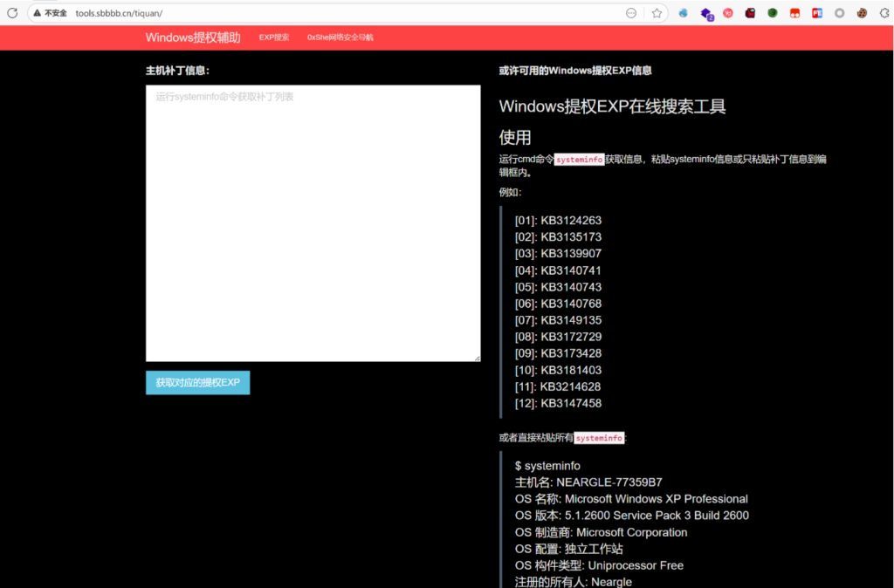Open the dark green round extension icon
894x588 pixels.
(x=773, y=13)
